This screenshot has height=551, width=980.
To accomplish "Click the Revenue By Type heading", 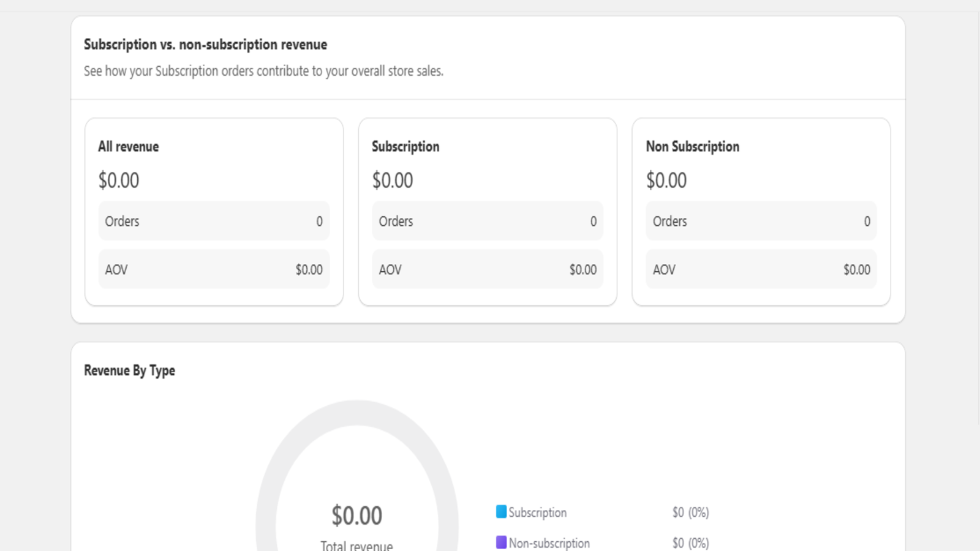I will coord(129,370).
